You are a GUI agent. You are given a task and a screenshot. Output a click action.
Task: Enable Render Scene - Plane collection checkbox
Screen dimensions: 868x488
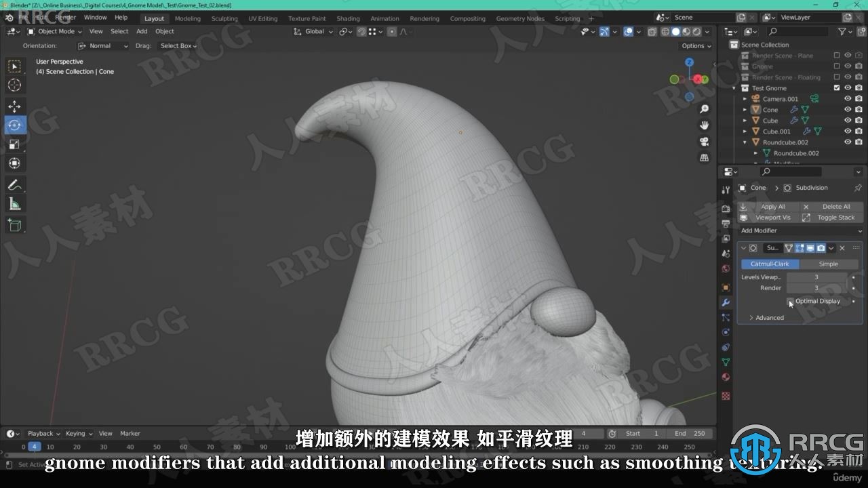point(836,56)
